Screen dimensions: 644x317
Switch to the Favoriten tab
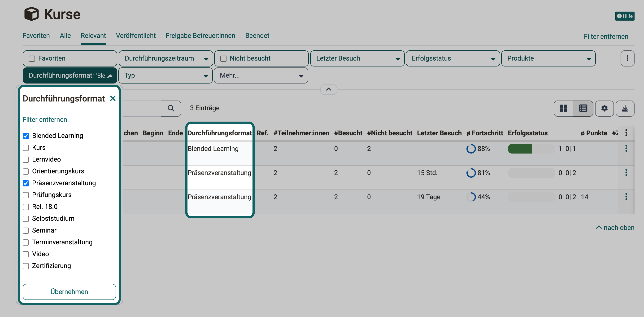[36, 35]
